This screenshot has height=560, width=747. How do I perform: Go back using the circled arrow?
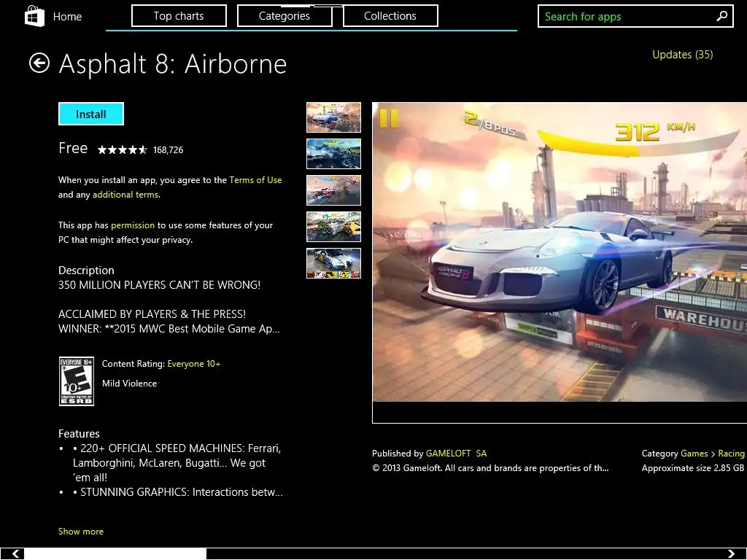[x=39, y=63]
